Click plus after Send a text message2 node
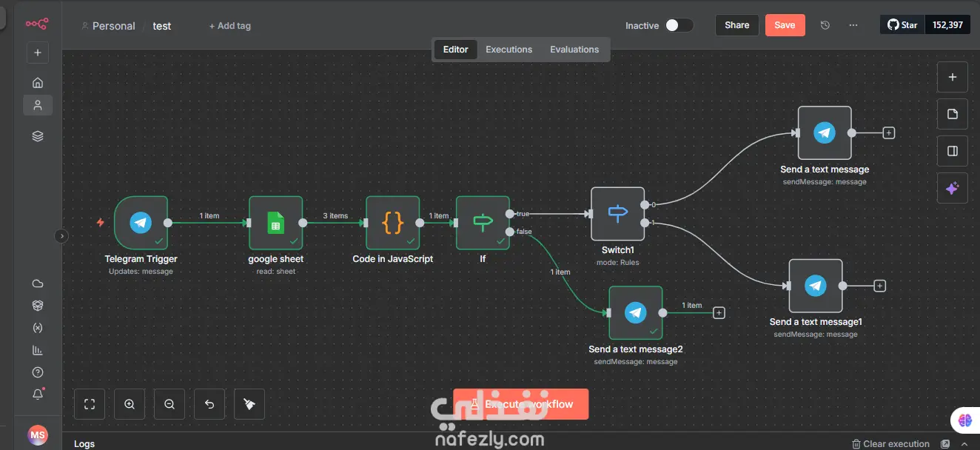This screenshot has width=980, height=450. (x=718, y=313)
